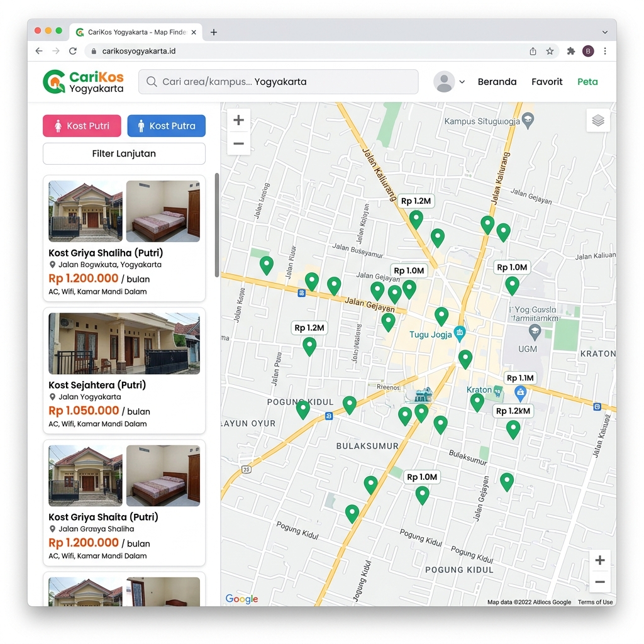Select the pin below bottom Rp 1.0M label

(x=422, y=495)
